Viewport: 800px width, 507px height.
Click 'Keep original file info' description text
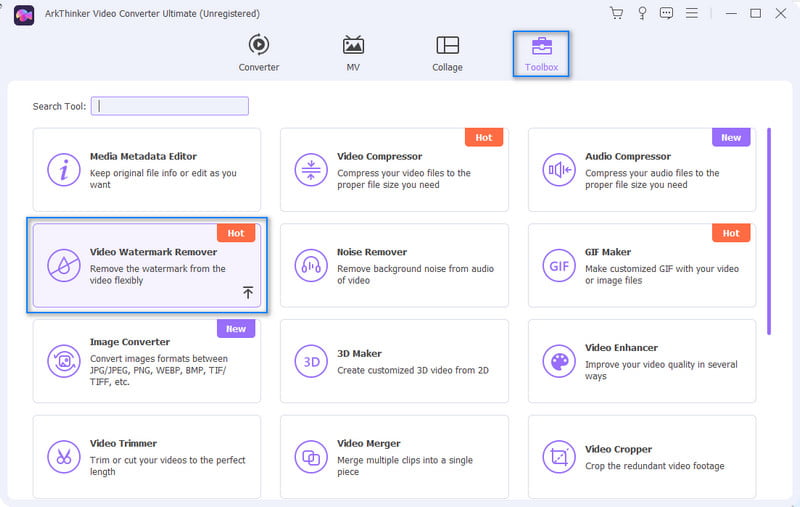[163, 179]
